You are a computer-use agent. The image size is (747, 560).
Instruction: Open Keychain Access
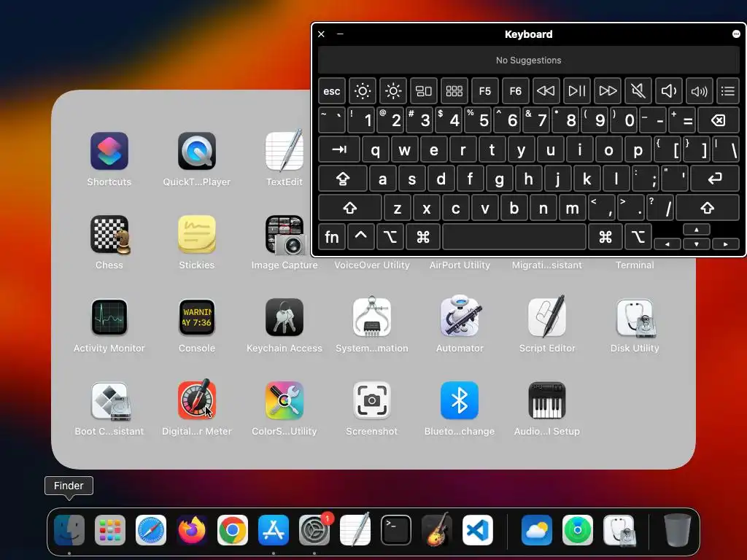(x=285, y=318)
